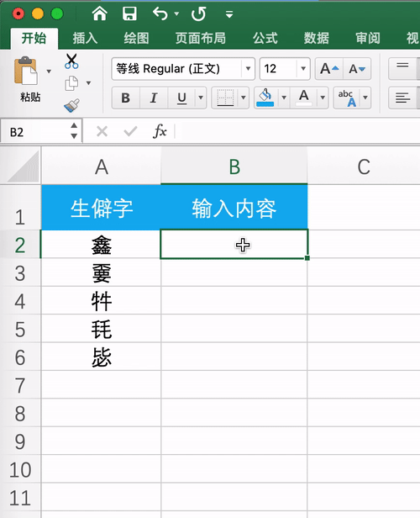Open the borders dropdown arrow
420x518 pixels.
coord(244,98)
